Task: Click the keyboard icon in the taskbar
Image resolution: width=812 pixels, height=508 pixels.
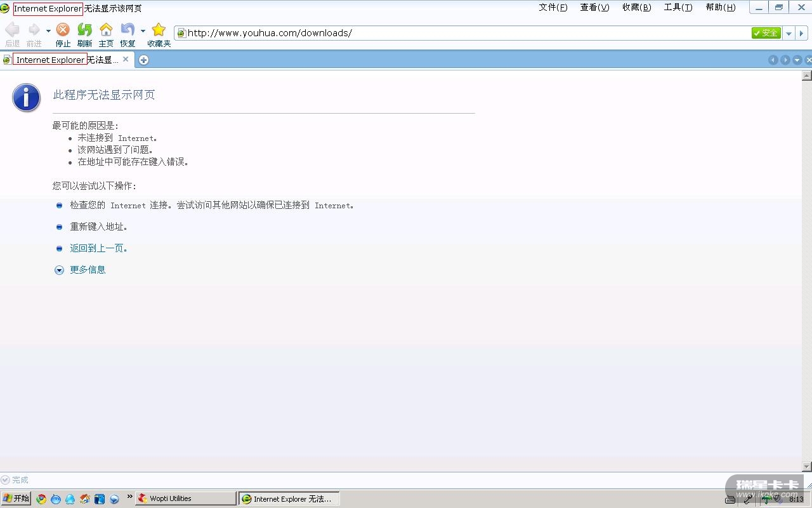Action: (730, 499)
